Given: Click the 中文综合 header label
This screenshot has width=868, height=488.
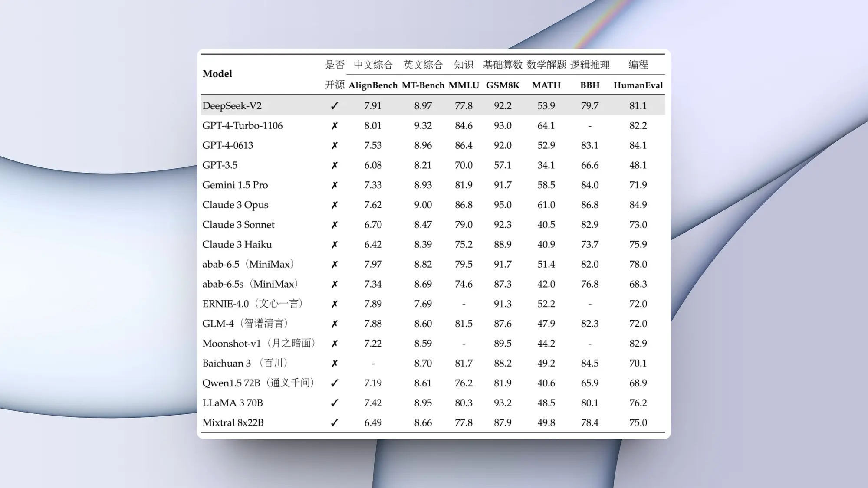Looking at the screenshot, I should point(373,65).
